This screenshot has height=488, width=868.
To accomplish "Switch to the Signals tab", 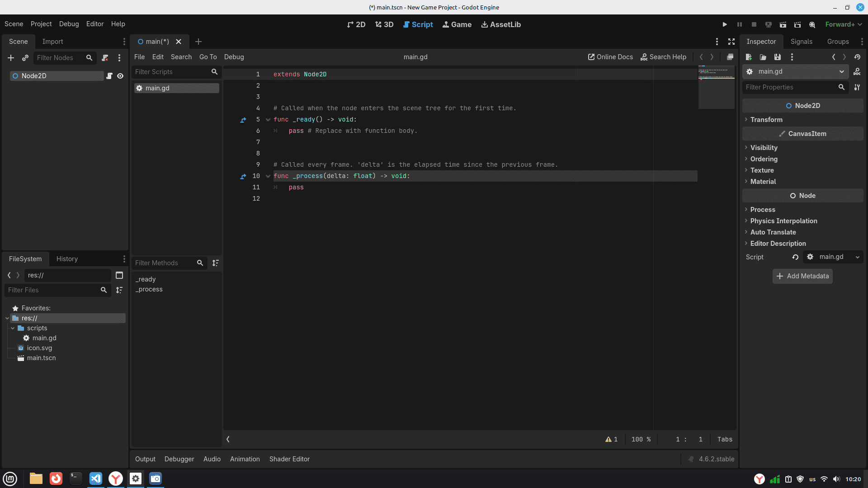I will coord(802,42).
